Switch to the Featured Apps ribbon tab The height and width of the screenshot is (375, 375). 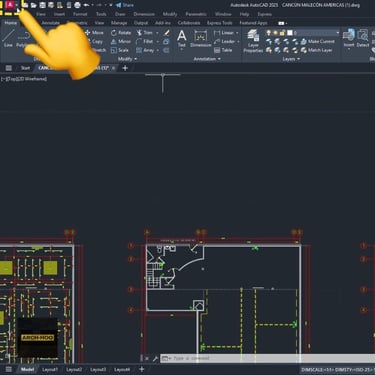click(x=253, y=23)
